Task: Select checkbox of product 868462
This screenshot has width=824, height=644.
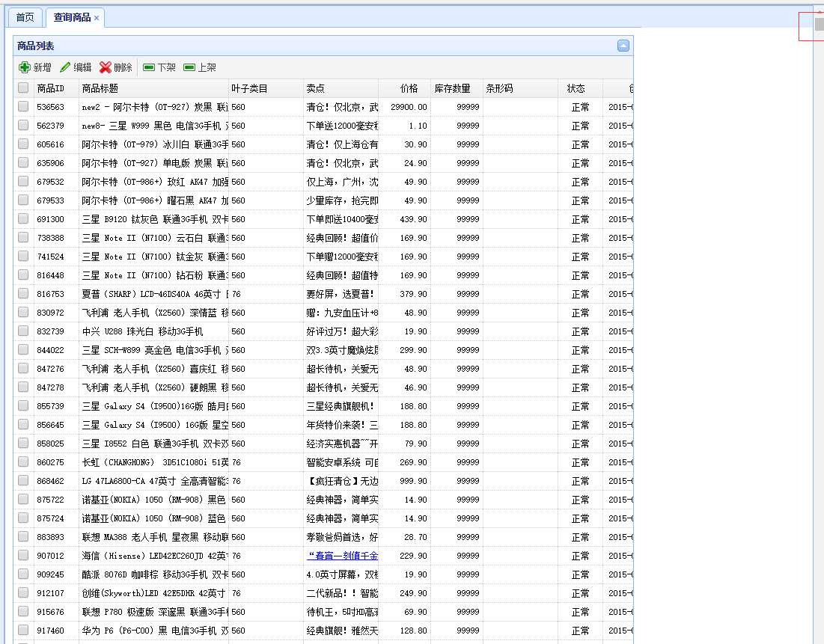Action: point(23,481)
